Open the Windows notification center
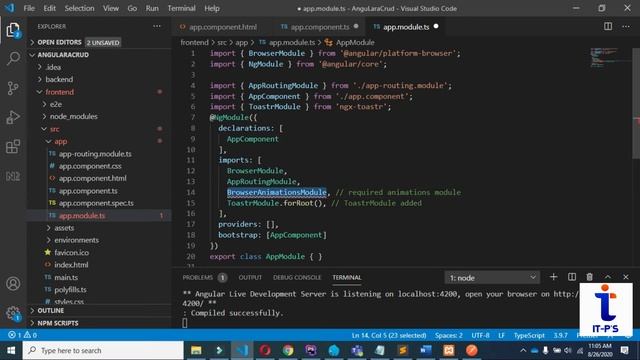This screenshot has width=640, height=360. [x=624, y=350]
